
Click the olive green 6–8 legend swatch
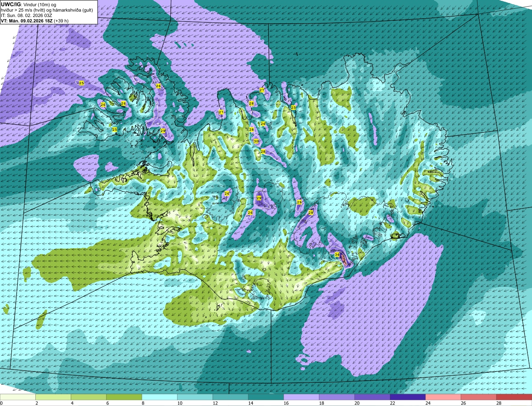124,397
